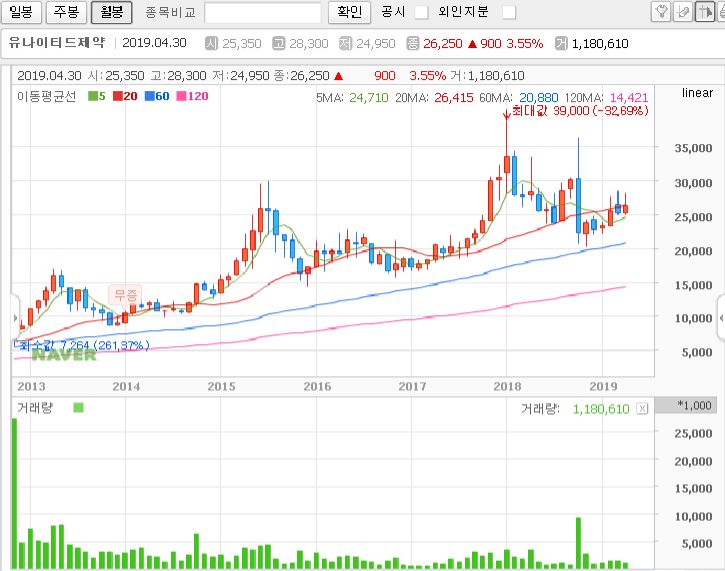
Task: Switch to 일봉 daily candle chart
Action: (21, 12)
